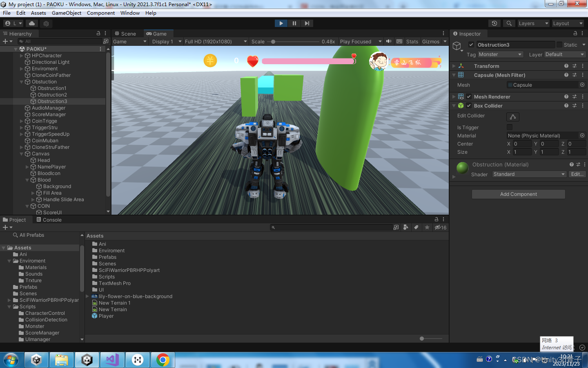Expand the HPCharacter object
588x368 pixels.
[x=22, y=56]
